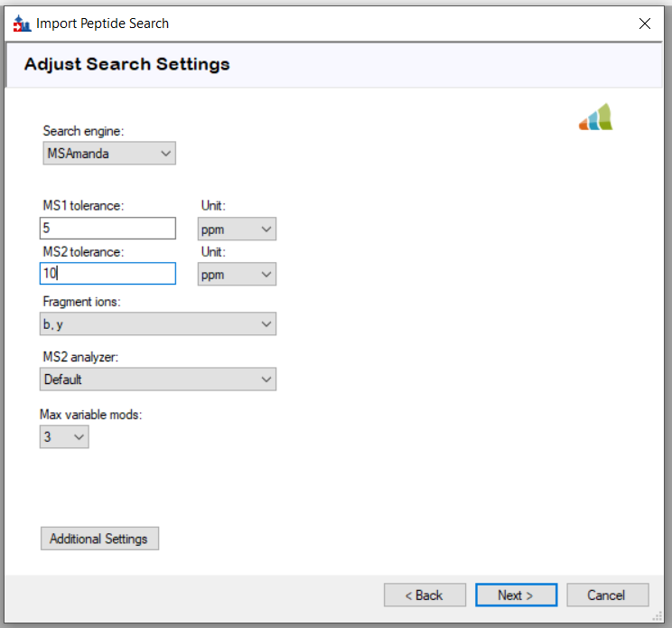Expand the MS1 tolerance Unit dropdown

click(x=237, y=230)
